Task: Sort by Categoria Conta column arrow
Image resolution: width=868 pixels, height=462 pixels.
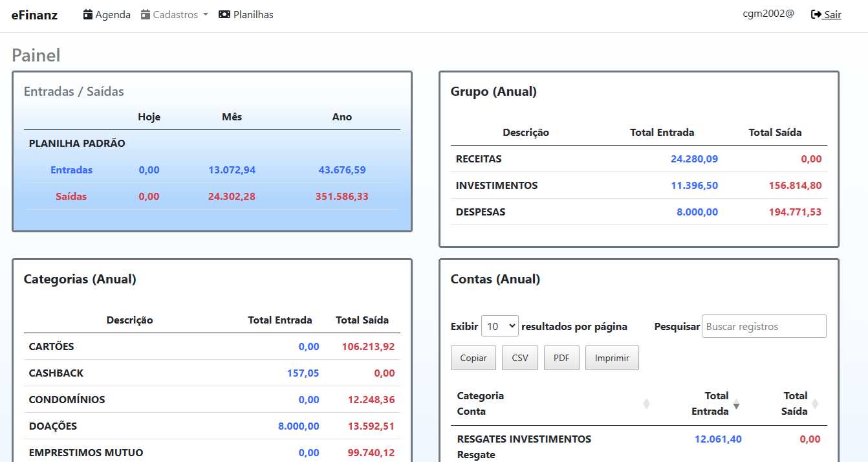Action: tap(646, 404)
